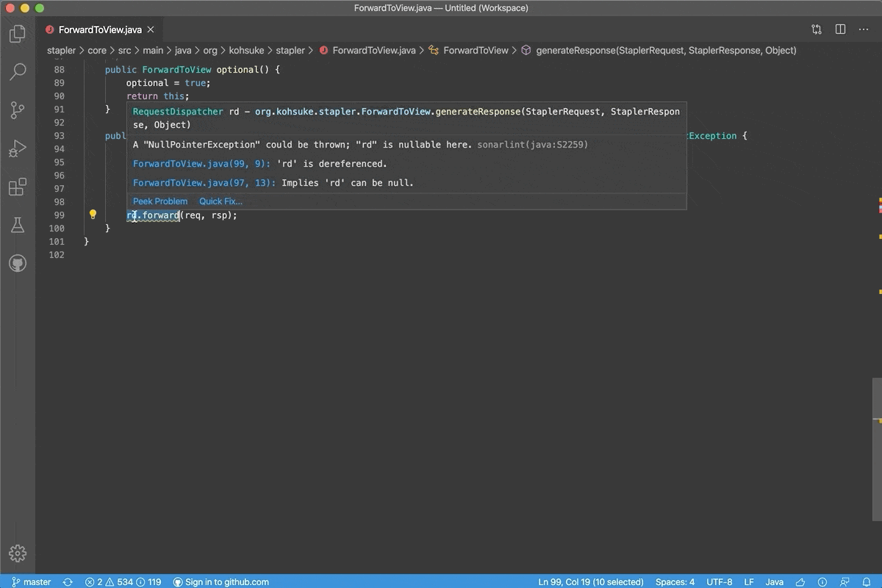Open the GitHub view in the activity bar
The image size is (882, 588).
click(x=18, y=263)
